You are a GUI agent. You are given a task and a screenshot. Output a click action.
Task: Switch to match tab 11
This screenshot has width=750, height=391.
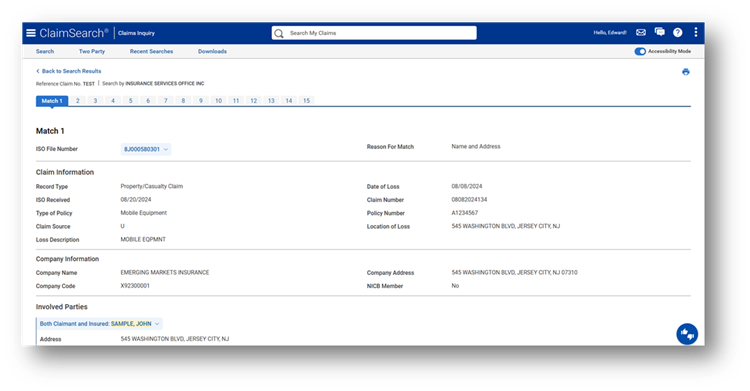(x=236, y=101)
